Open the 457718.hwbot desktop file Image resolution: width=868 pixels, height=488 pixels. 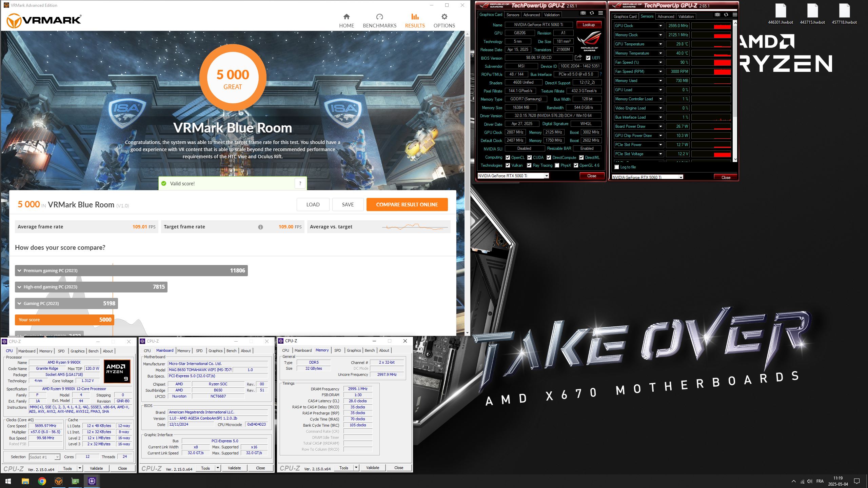(x=844, y=14)
